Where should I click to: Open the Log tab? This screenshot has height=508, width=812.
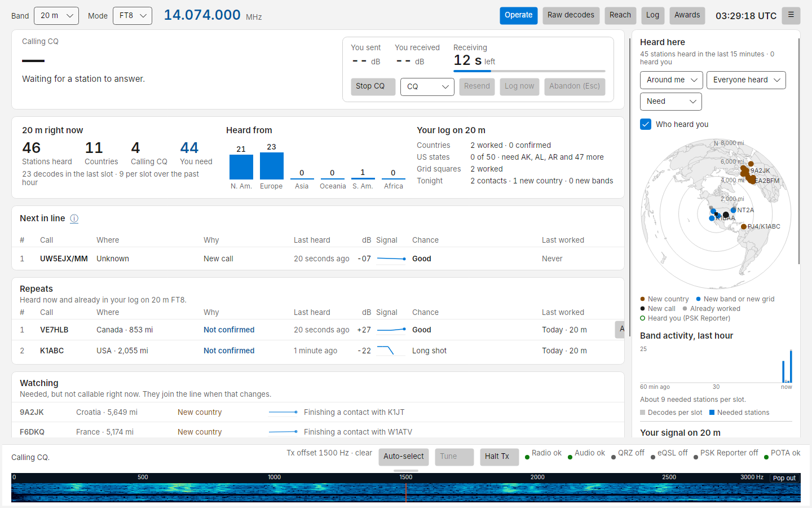tap(652, 15)
